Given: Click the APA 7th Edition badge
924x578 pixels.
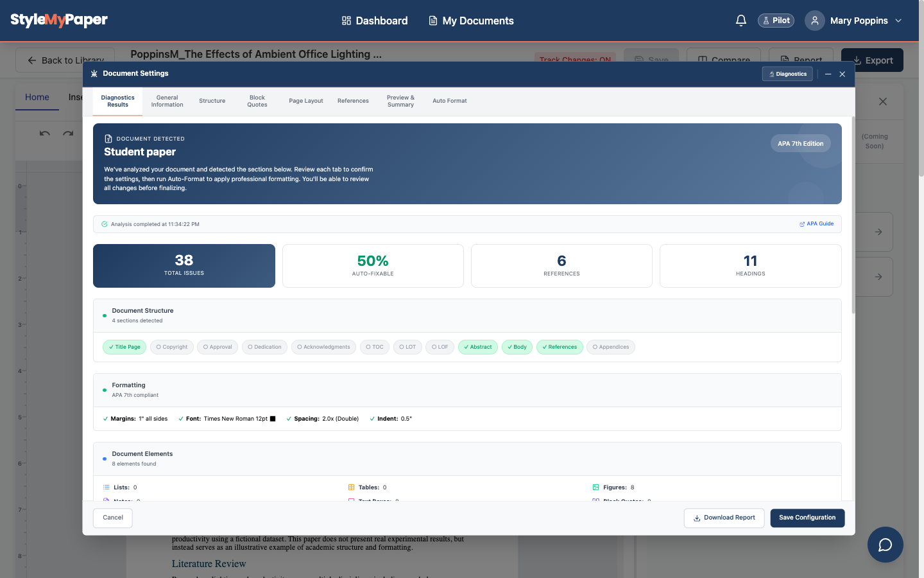Looking at the screenshot, I should [x=801, y=144].
